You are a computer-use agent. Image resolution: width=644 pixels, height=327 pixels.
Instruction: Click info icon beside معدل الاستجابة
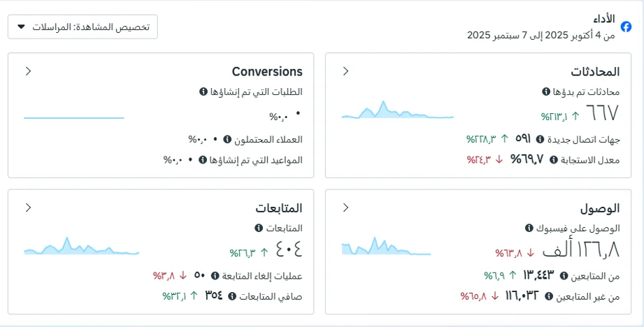coord(554,160)
